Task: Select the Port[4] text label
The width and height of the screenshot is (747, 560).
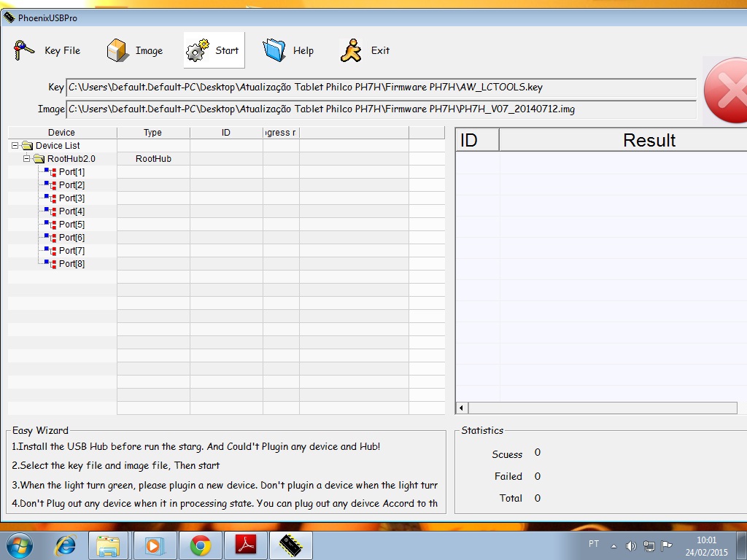Action: 72,211
